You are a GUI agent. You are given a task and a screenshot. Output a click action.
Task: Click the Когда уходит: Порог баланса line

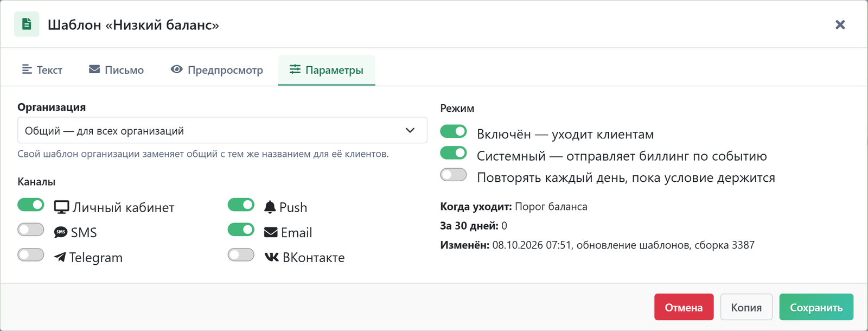click(514, 206)
